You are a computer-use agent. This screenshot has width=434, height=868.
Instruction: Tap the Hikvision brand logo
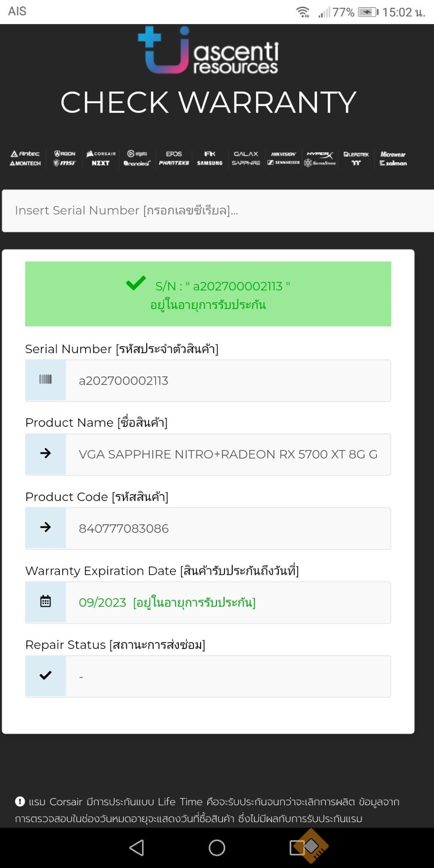[x=283, y=154]
